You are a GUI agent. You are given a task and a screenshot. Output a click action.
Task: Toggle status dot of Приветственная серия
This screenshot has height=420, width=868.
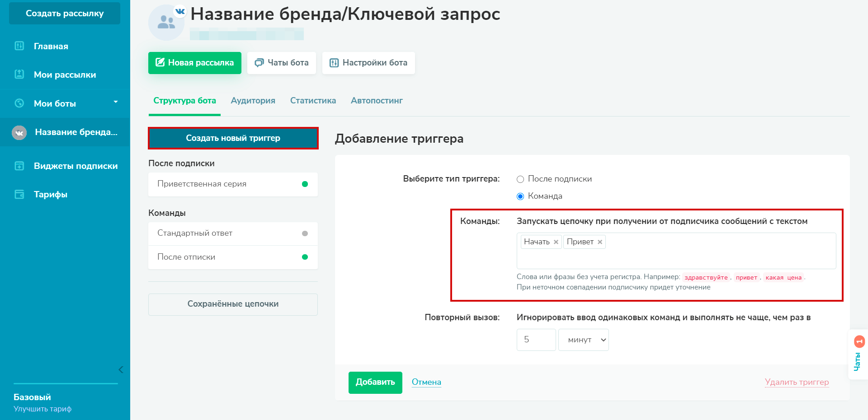point(305,184)
